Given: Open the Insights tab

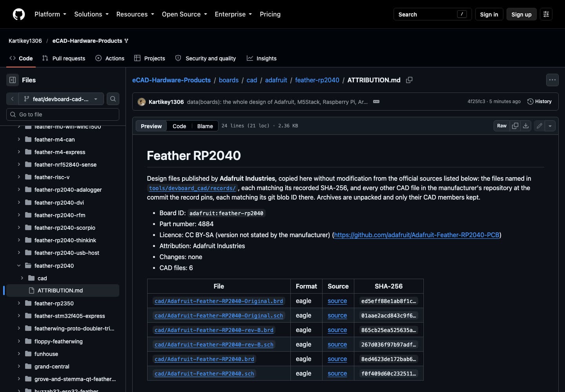Looking at the screenshot, I should (x=262, y=58).
